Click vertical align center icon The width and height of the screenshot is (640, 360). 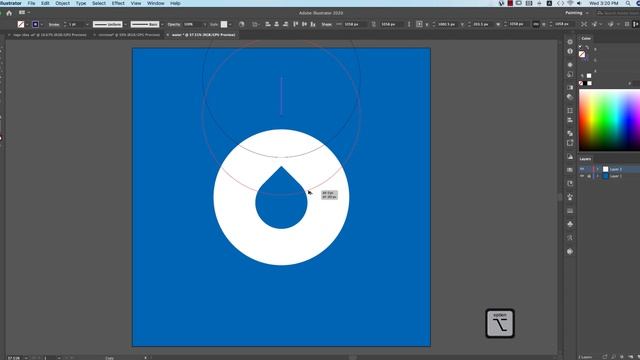[304, 24]
